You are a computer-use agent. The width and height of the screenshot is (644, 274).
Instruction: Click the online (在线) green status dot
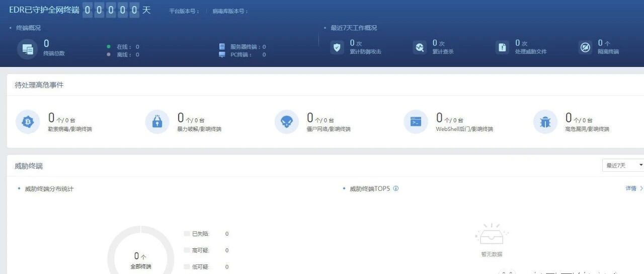tap(109, 46)
